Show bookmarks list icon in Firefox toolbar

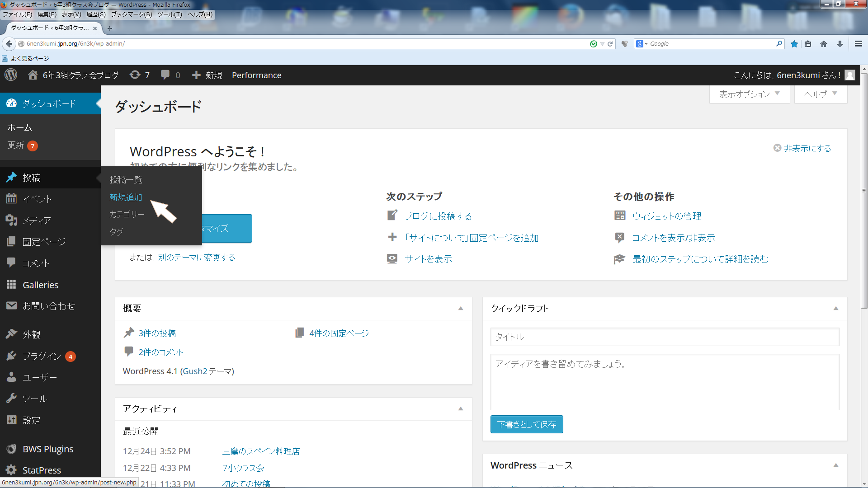808,44
